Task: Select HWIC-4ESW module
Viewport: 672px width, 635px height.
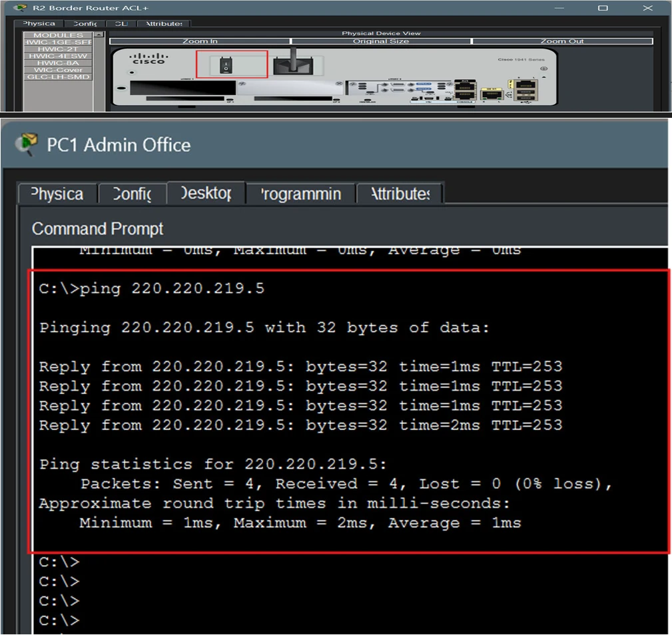Action: tap(58, 56)
